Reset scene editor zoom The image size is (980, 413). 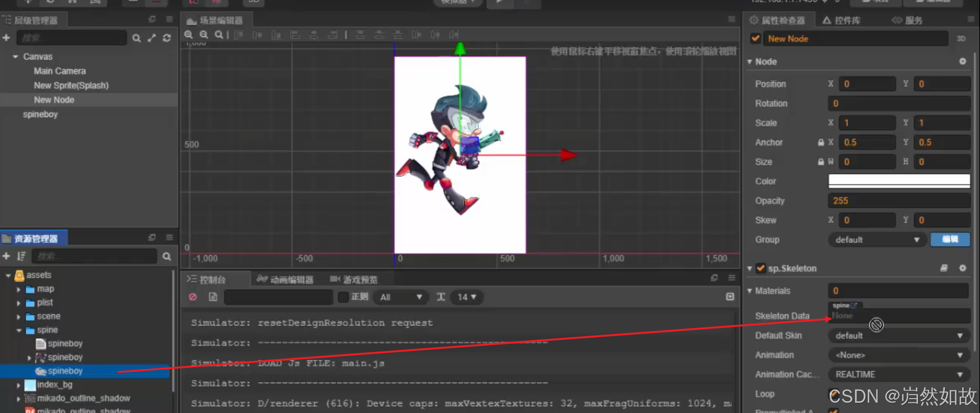click(219, 35)
